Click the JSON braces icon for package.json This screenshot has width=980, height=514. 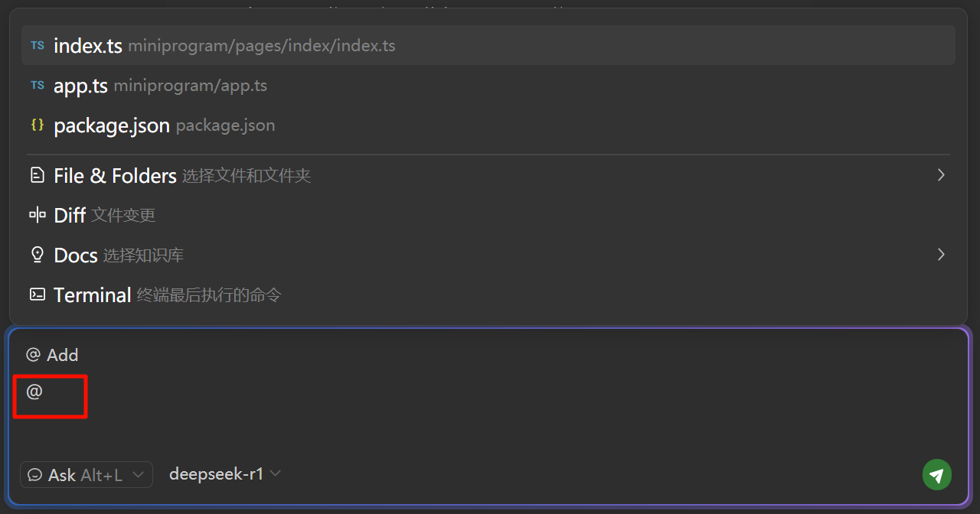click(x=37, y=125)
